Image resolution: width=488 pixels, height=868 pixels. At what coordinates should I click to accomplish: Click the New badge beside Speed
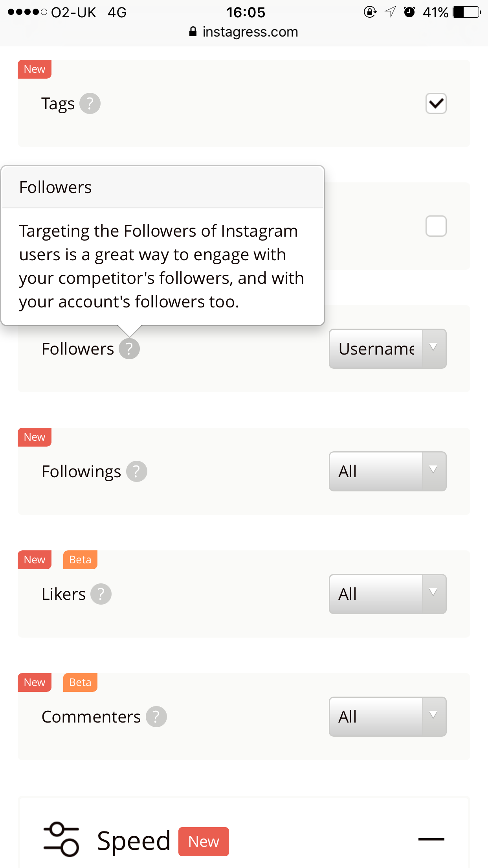[204, 841]
